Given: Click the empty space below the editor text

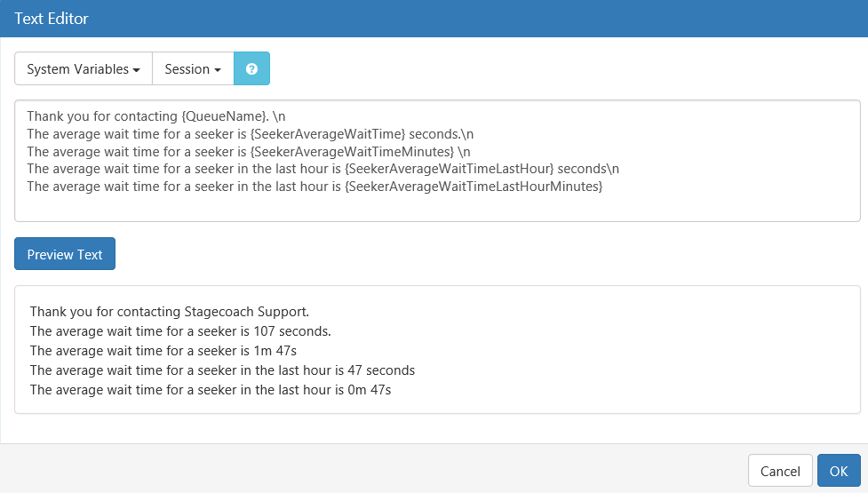Looking at the screenshot, I should pos(437,208).
